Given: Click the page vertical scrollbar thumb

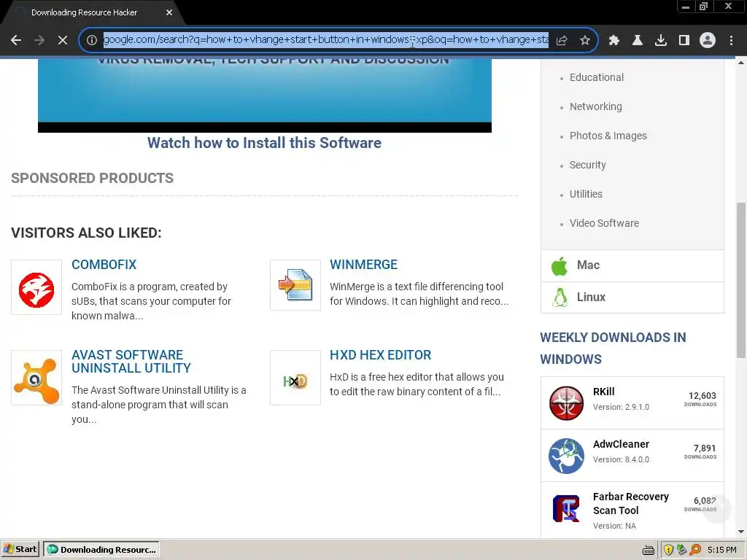Looking at the screenshot, I should [741, 280].
